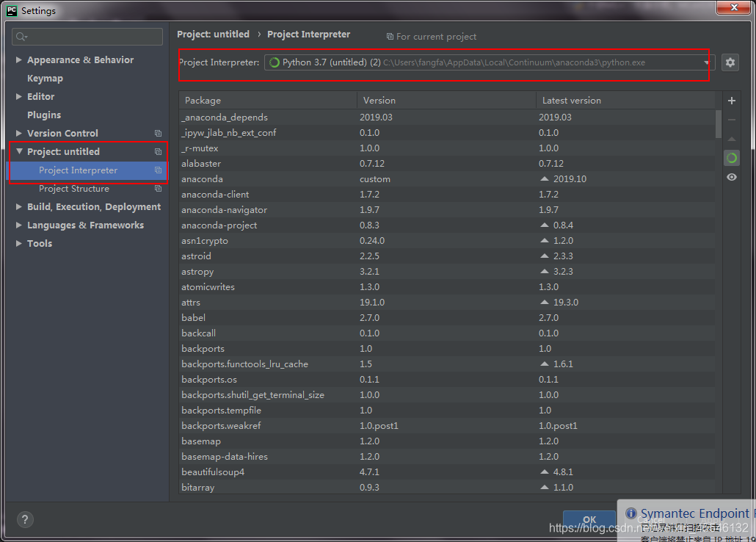The height and width of the screenshot is (542, 756).
Task: Select the backcall package row
Action: (447, 333)
